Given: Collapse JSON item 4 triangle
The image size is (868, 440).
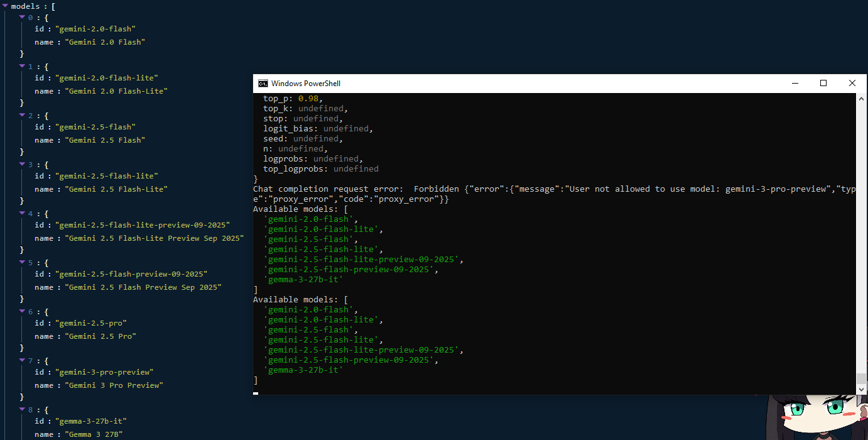Looking at the screenshot, I should click(22, 214).
